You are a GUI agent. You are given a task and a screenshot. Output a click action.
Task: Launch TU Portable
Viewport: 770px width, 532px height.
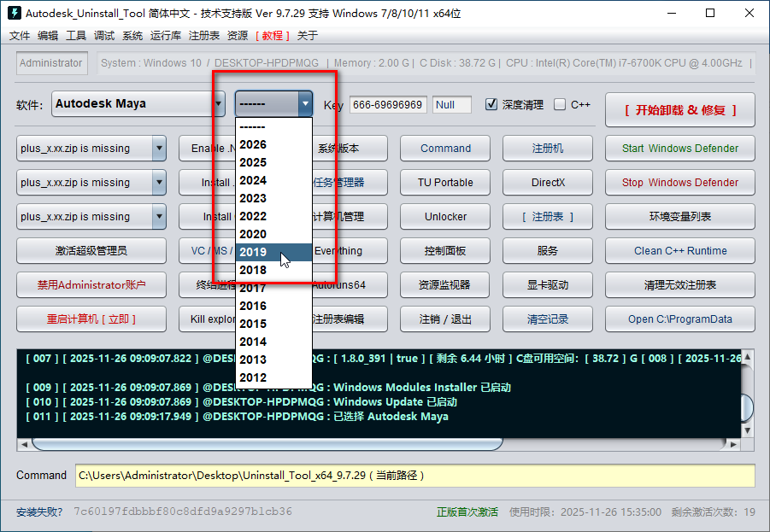tap(445, 183)
